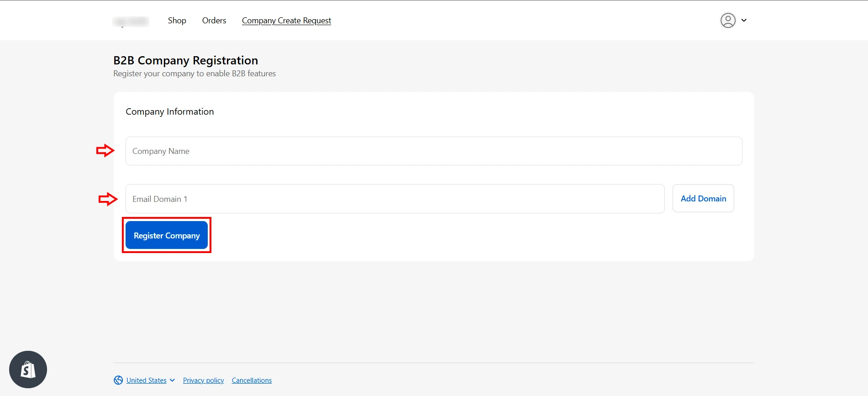Screen dimensions: 868x396
Task: Click the Company Name input field
Action: point(433,151)
